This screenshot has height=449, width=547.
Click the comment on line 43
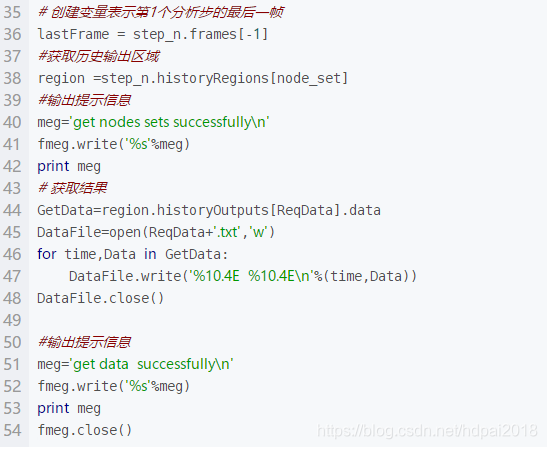click(72, 188)
